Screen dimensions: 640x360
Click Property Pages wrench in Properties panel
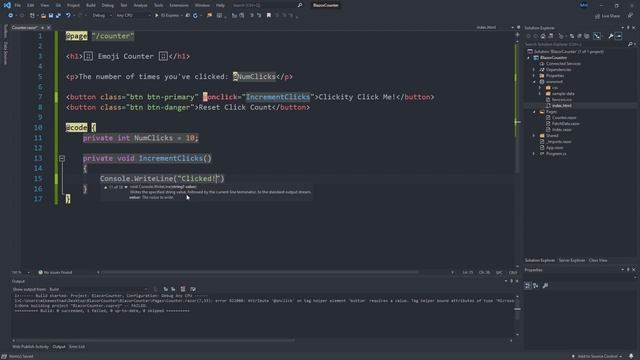(x=545, y=285)
